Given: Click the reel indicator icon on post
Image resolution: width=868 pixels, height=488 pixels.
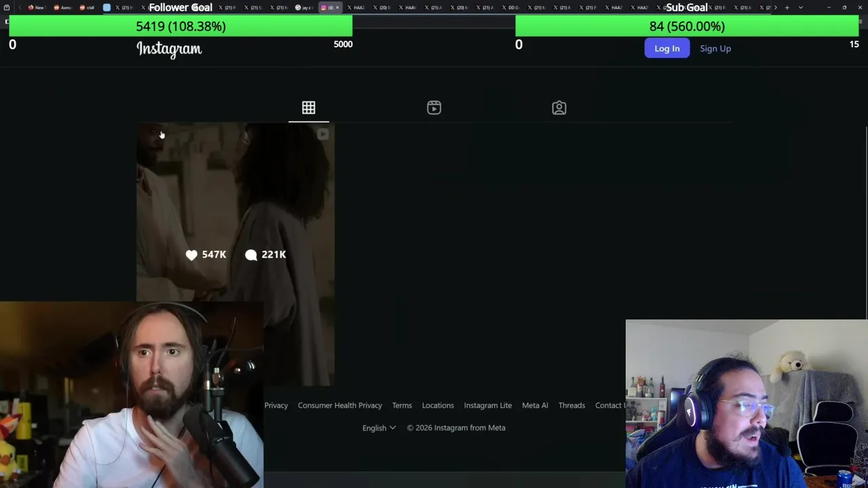Looking at the screenshot, I should tap(323, 134).
